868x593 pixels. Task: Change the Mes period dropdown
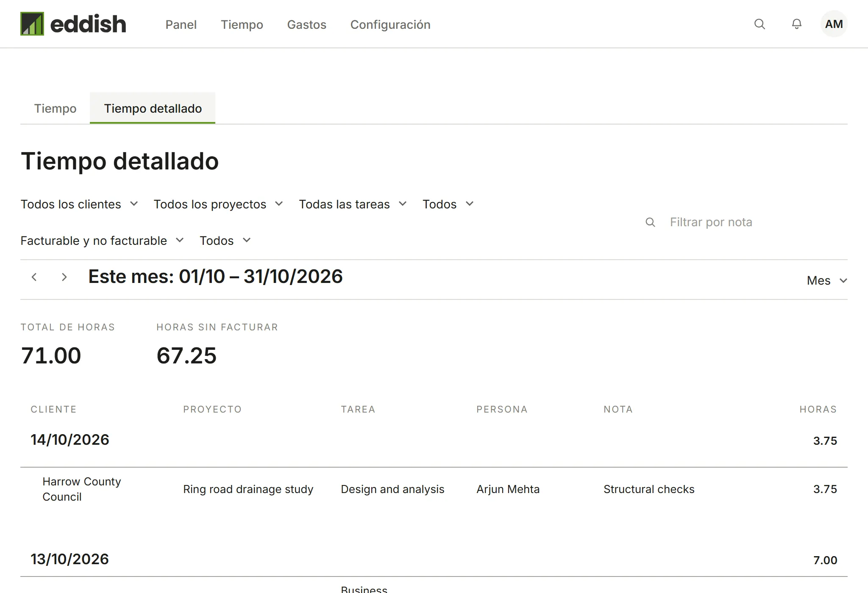coord(827,280)
